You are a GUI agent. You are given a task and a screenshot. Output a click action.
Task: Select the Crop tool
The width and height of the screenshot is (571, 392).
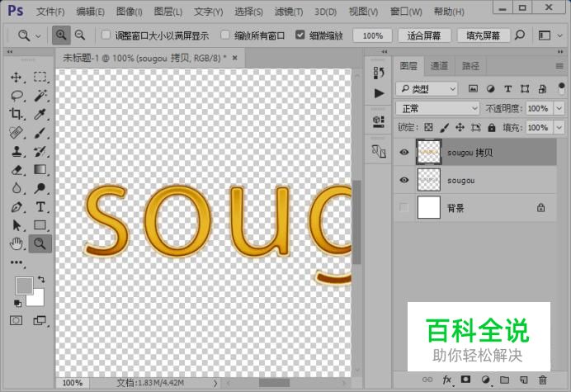coord(16,114)
